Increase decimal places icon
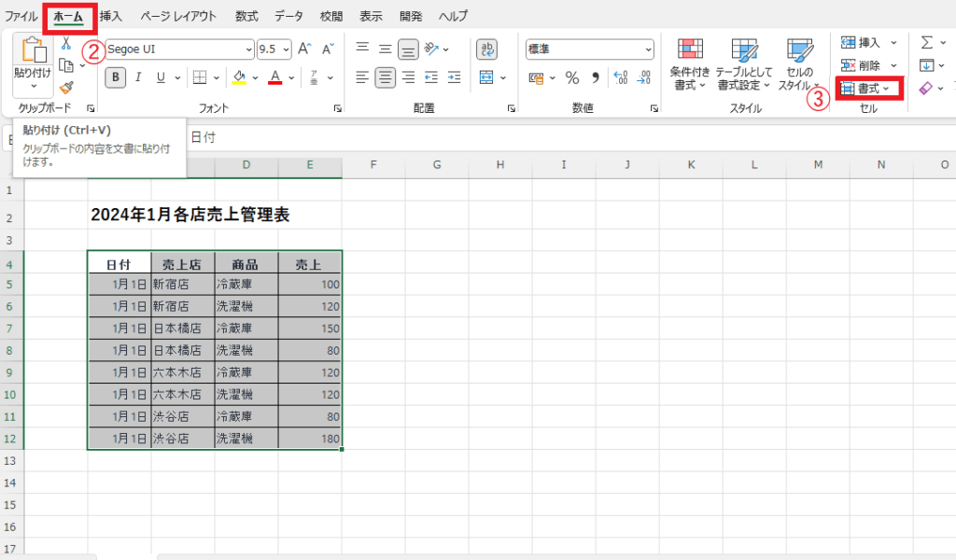Image resolution: width=956 pixels, height=560 pixels. coord(621,77)
